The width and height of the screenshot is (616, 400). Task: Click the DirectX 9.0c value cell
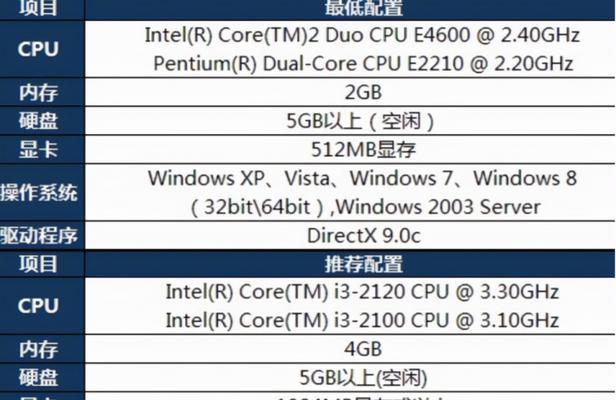point(350,235)
